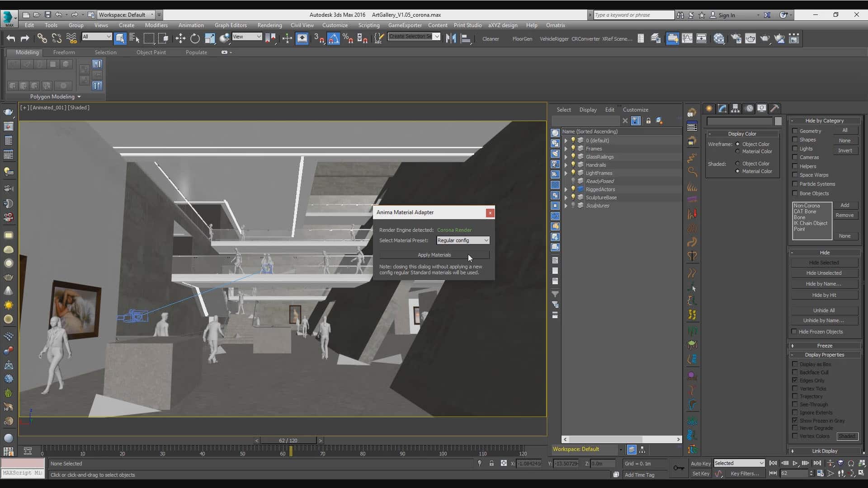This screenshot has height=488, width=868.
Task: Choose the Select and Scale tool
Action: click(x=210, y=38)
